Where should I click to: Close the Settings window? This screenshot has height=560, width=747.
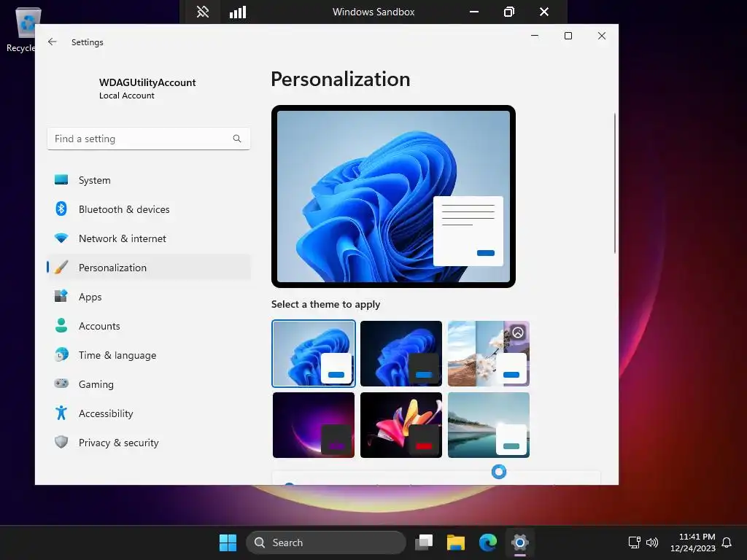602,36
